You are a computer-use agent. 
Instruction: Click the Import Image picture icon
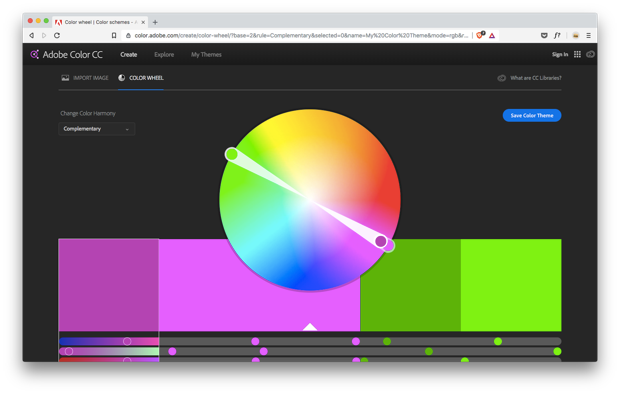coord(65,78)
